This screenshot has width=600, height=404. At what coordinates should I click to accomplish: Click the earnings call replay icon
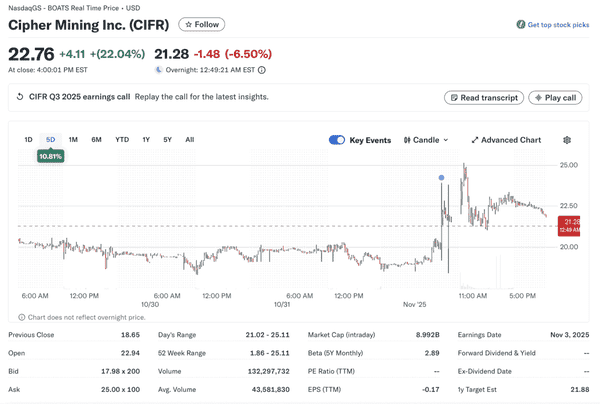coord(20,97)
